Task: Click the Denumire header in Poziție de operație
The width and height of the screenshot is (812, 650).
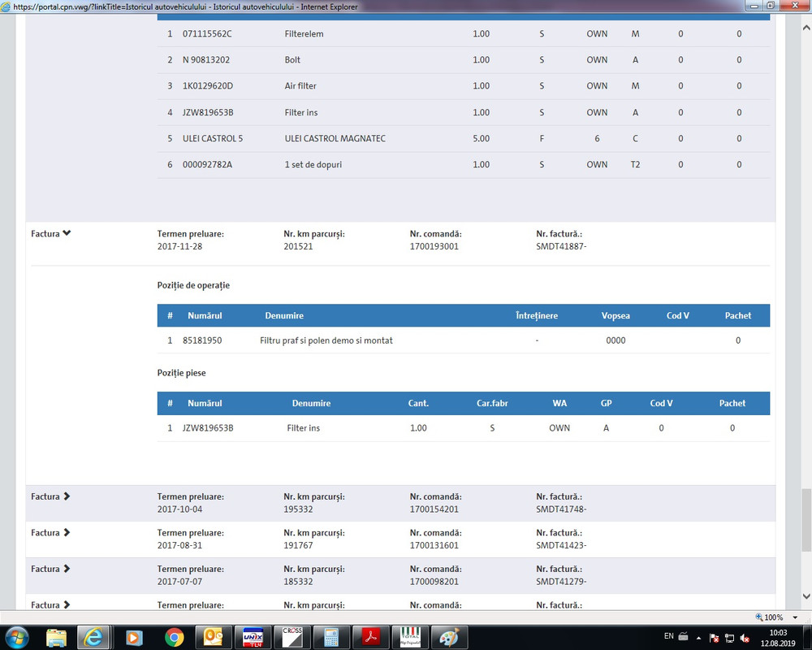Action: point(284,316)
